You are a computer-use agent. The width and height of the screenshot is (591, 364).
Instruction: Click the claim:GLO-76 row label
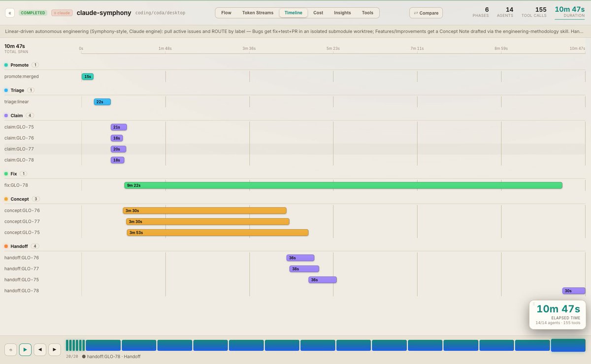coord(19,138)
